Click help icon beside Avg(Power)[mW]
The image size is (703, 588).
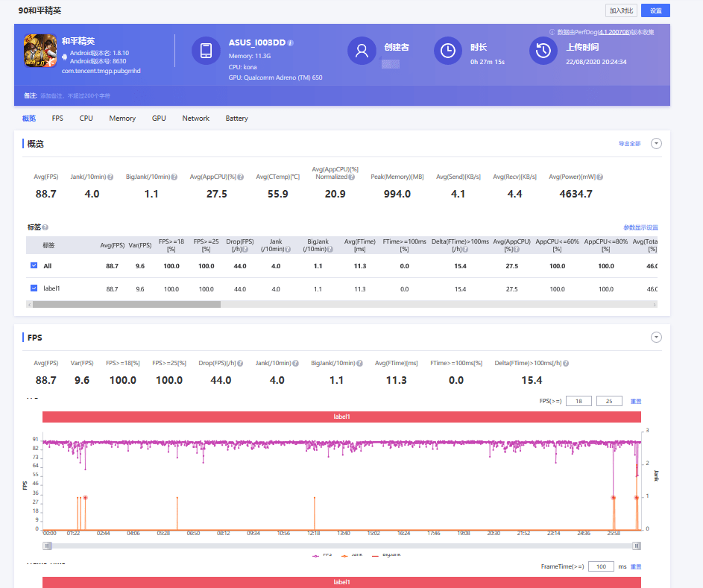[600, 177]
